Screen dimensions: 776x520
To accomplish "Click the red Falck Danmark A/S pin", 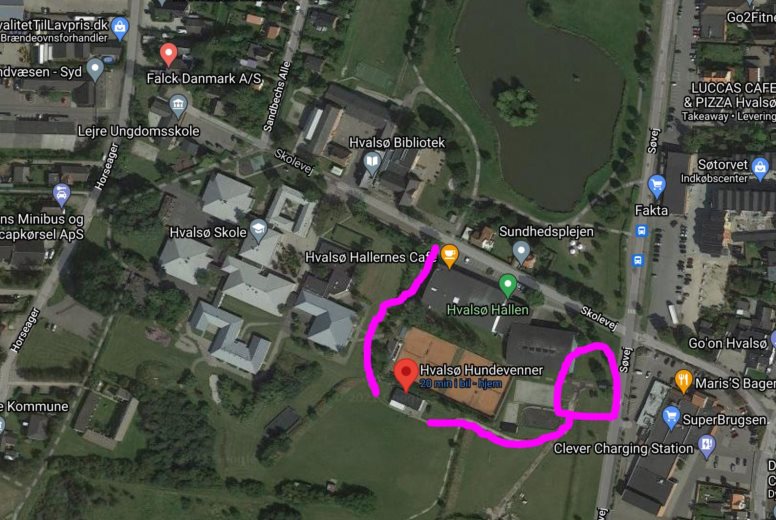I will (x=168, y=54).
